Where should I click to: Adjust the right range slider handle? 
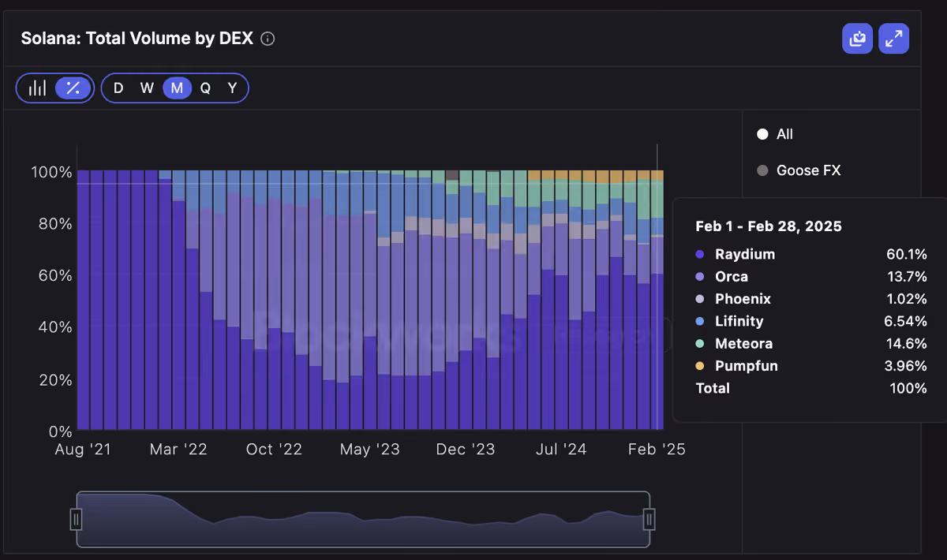pos(649,519)
